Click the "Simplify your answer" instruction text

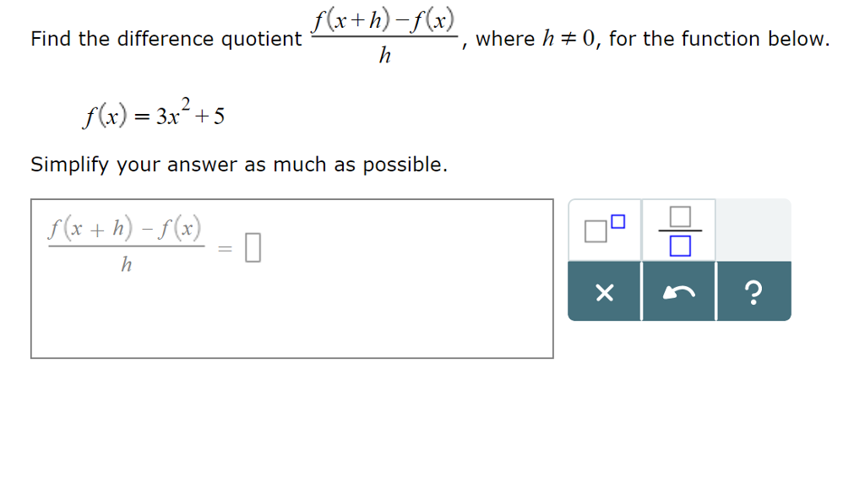[x=239, y=165]
